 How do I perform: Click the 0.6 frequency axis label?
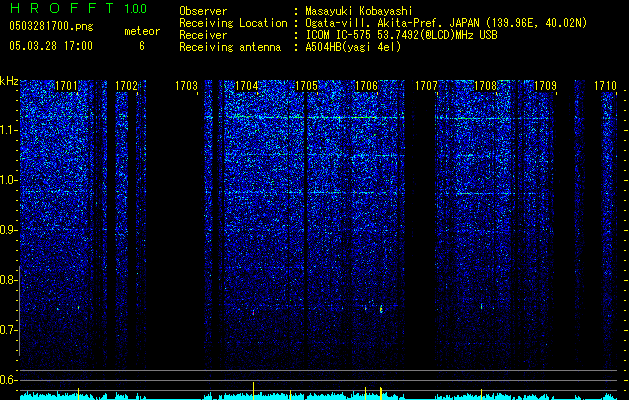[7, 380]
